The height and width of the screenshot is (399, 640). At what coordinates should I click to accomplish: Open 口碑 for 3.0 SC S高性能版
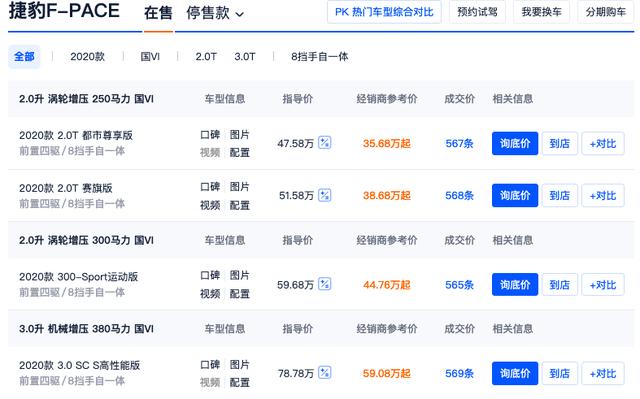pos(210,364)
